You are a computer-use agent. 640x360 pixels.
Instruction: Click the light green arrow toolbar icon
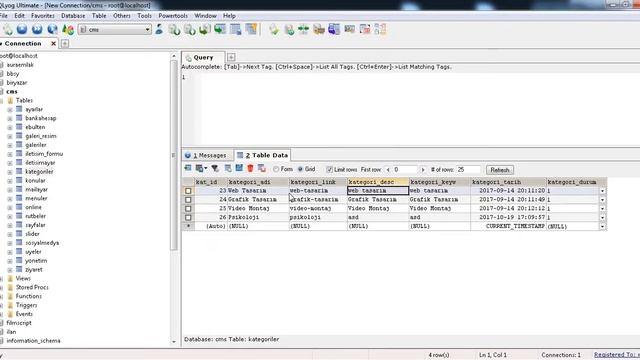[x=274, y=29]
